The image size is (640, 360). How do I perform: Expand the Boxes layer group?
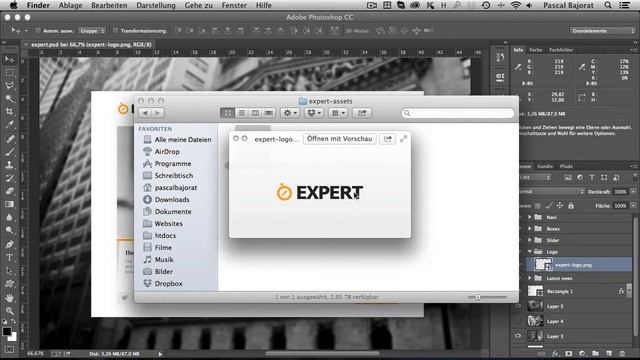tap(529, 229)
